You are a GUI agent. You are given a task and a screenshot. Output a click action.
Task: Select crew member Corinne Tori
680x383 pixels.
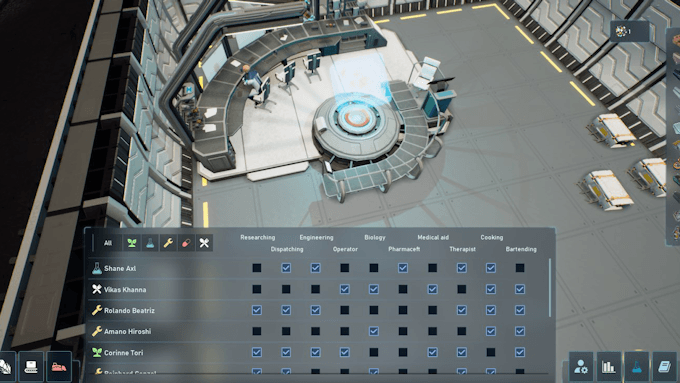124,353
